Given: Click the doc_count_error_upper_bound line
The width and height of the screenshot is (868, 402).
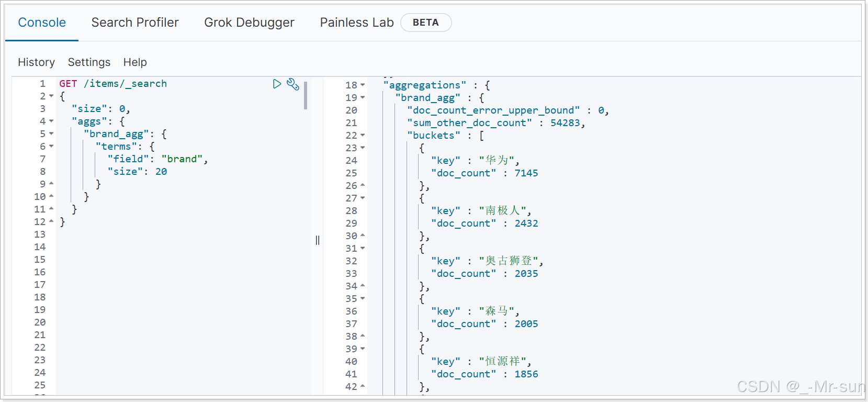Looking at the screenshot, I should [508, 110].
